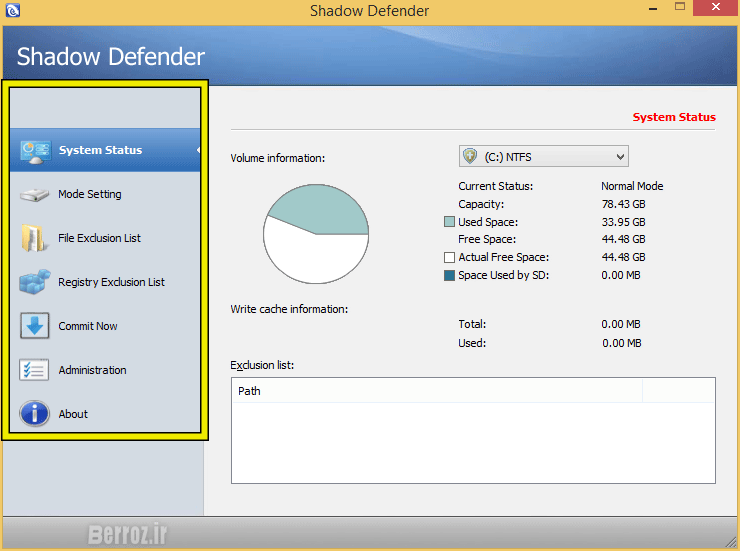Click the System Status monitor icon

pos(35,151)
